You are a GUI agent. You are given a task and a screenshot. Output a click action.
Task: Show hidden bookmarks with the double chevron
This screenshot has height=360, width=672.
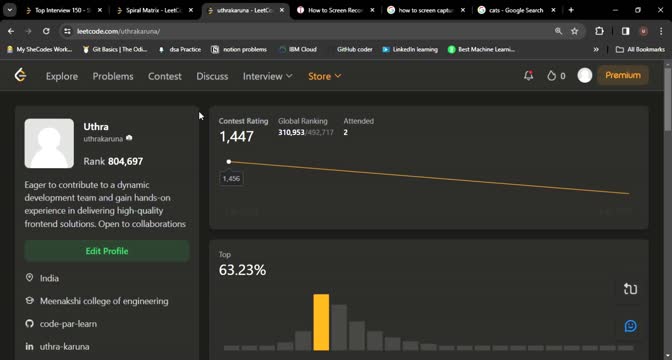click(596, 50)
